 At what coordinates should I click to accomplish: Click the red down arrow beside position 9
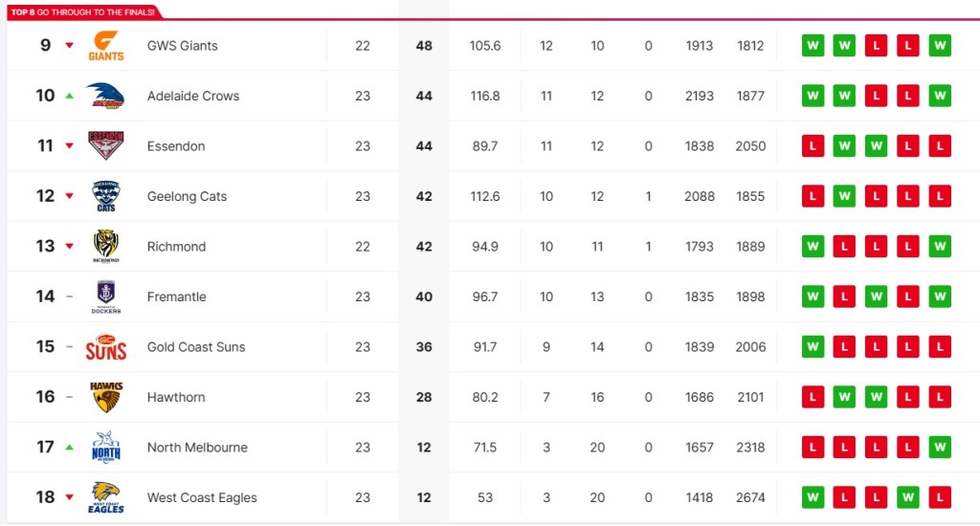pos(69,46)
